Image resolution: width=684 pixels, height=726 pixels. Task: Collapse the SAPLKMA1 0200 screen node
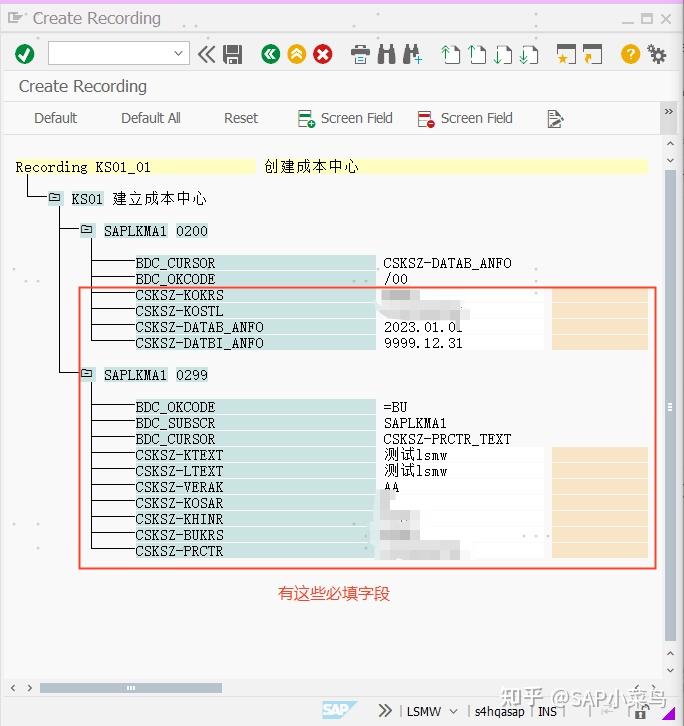[87, 230]
